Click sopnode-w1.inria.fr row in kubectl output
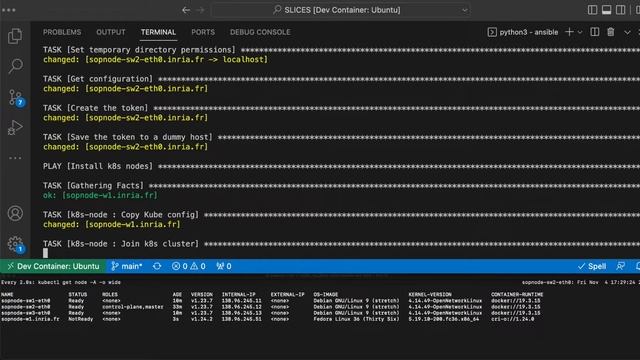Viewport: 640px width, 360px height. [268, 319]
